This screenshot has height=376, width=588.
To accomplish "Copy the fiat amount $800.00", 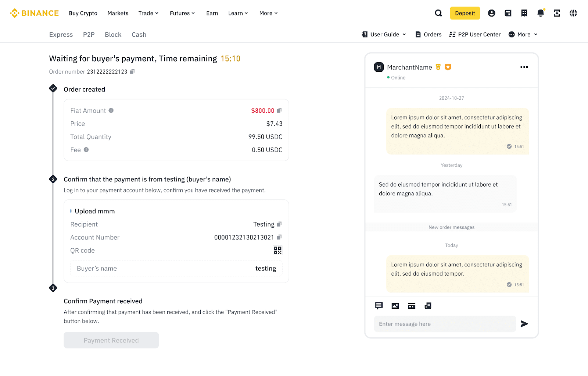I will [279, 110].
